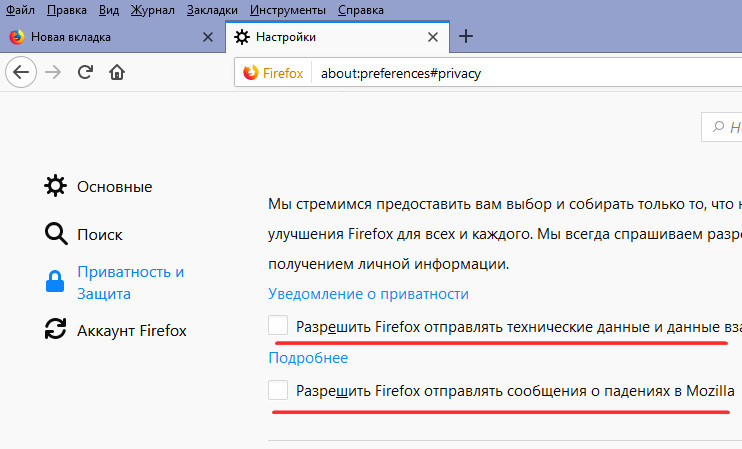
Task: Open the Вид menu
Action: pos(109,10)
